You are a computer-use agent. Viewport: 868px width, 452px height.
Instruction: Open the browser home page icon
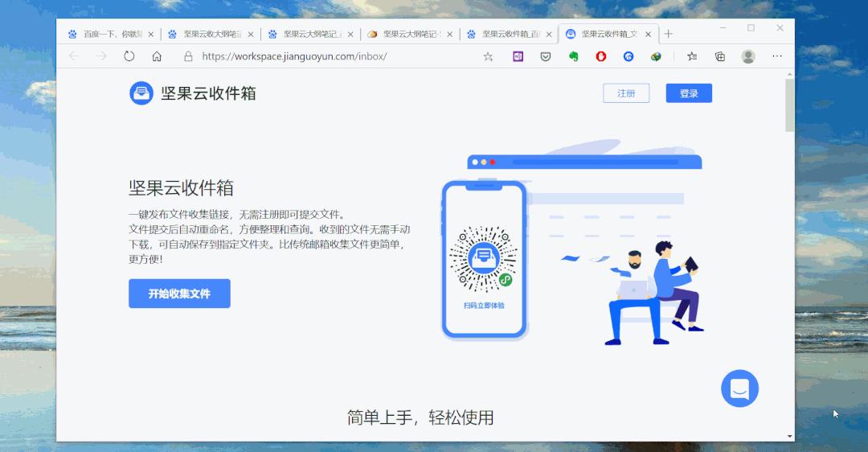157,56
